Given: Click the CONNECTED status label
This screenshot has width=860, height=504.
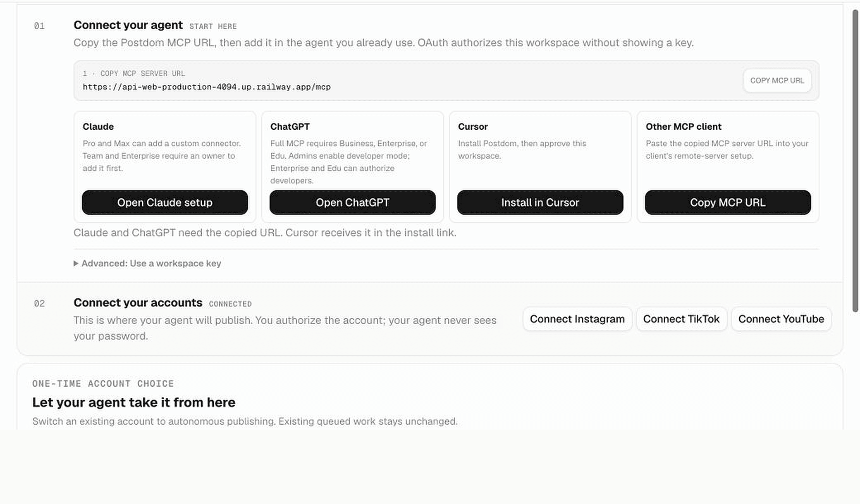Looking at the screenshot, I should pyautogui.click(x=230, y=304).
